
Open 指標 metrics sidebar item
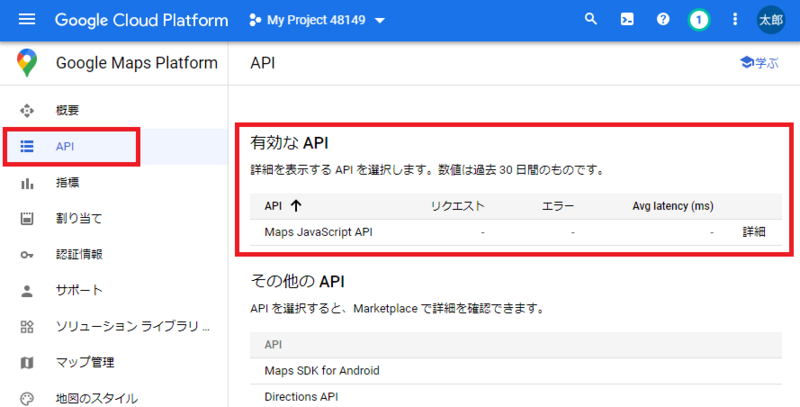click(67, 183)
